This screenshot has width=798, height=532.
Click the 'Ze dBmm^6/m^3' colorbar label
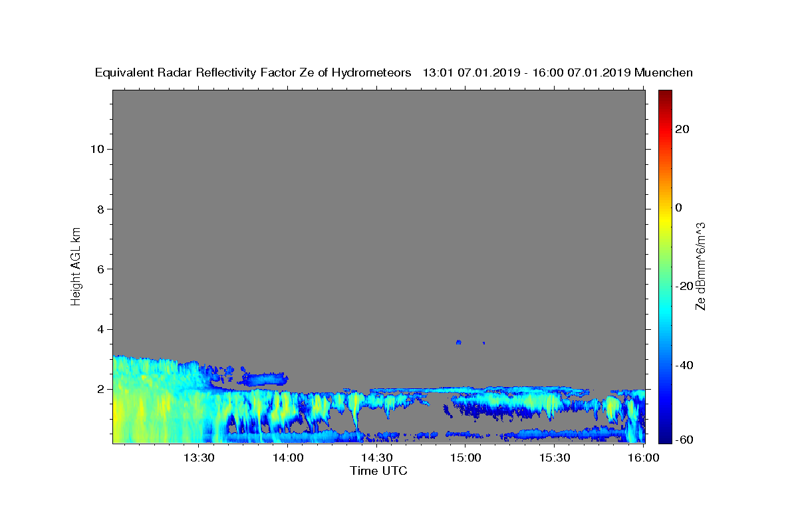click(700, 266)
